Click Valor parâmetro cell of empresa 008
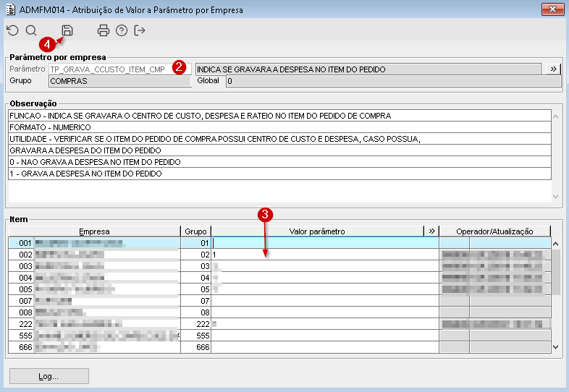Screen dimensions: 569x392 coord(325,312)
